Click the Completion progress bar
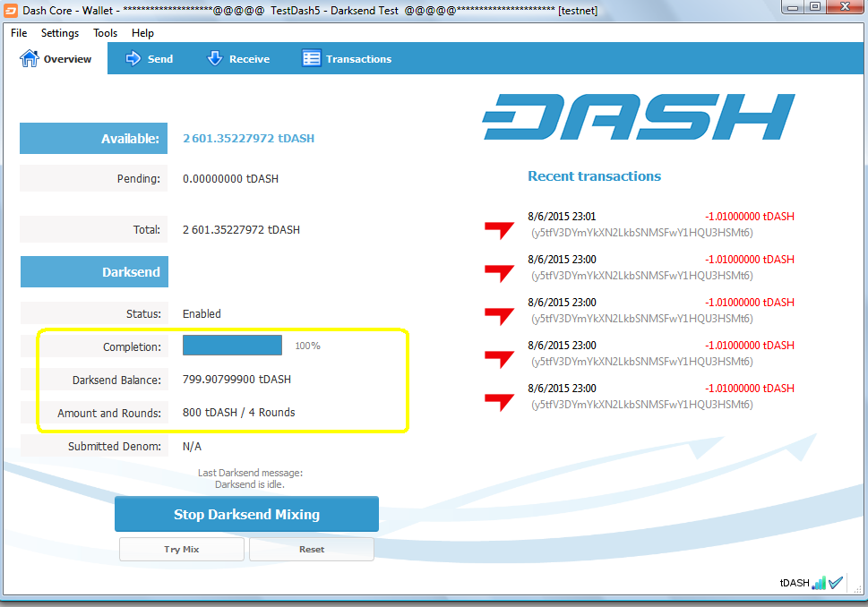 click(x=232, y=346)
